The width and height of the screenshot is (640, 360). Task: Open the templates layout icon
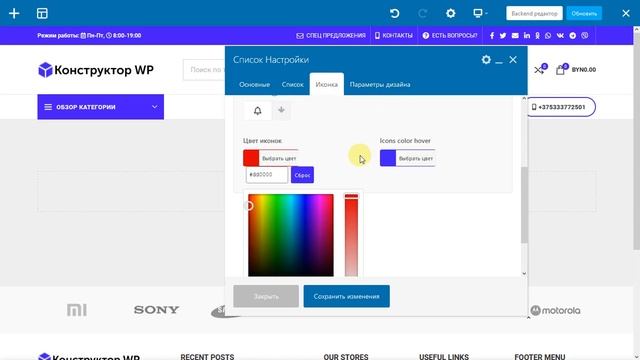[42, 13]
